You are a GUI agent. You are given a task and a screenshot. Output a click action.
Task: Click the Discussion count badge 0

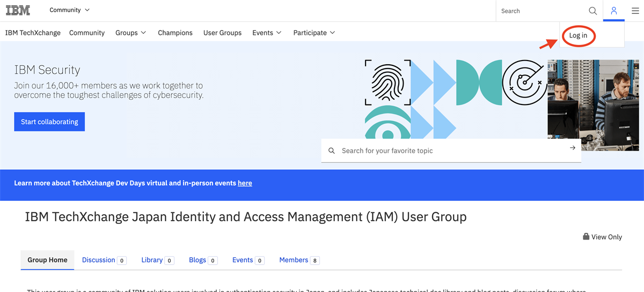(x=122, y=261)
